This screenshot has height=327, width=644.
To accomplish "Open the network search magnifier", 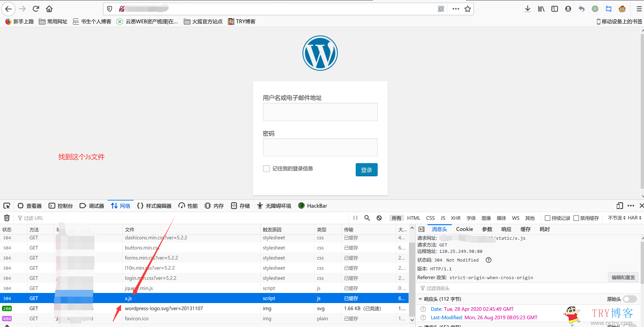I will click(367, 218).
